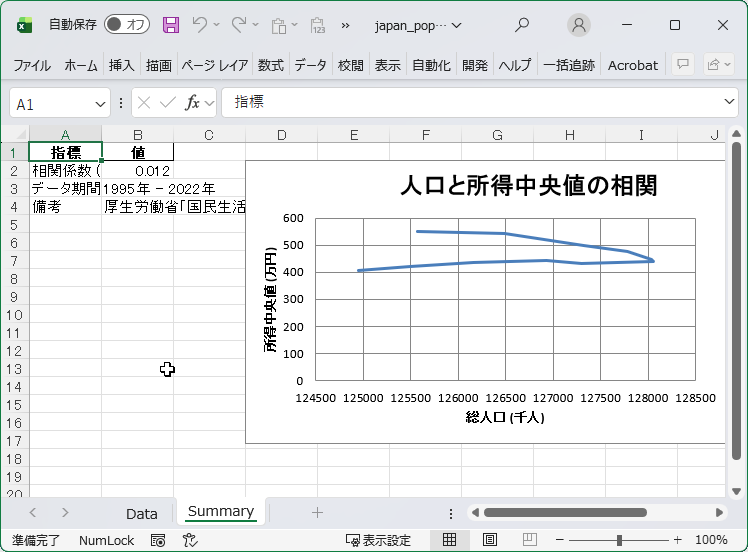Image resolution: width=748 pixels, height=552 pixels.
Task: Go to previous sheet with left arrow
Action: (x=32, y=512)
